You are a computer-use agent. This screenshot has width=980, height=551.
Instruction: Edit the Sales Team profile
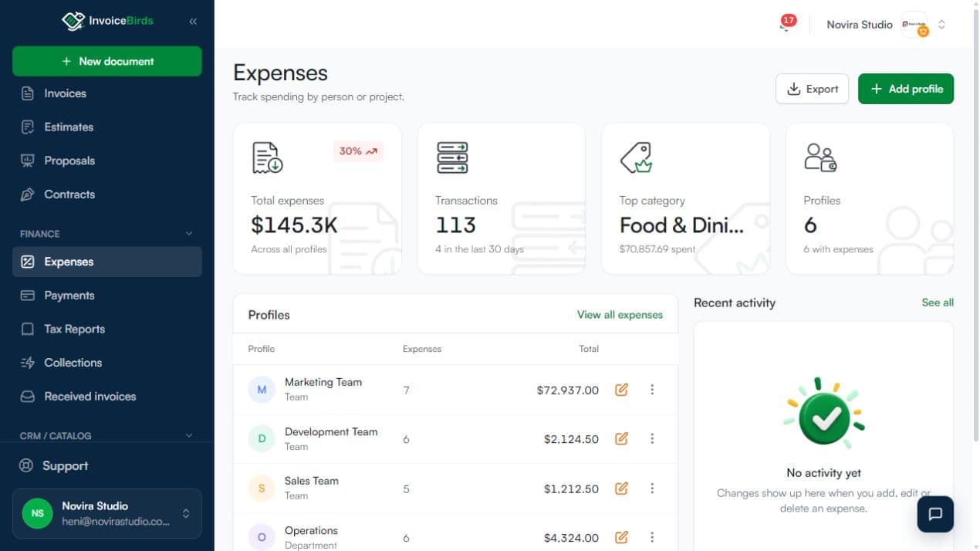[x=621, y=488]
